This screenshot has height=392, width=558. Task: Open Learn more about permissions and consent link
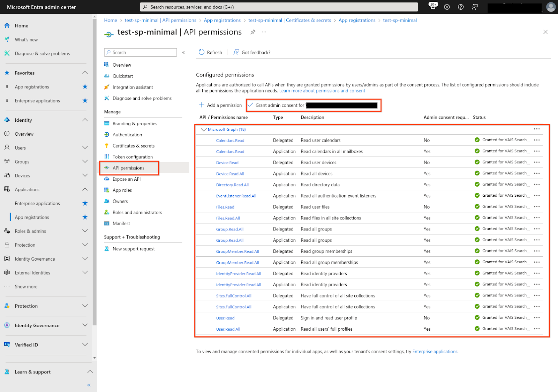pos(322,91)
